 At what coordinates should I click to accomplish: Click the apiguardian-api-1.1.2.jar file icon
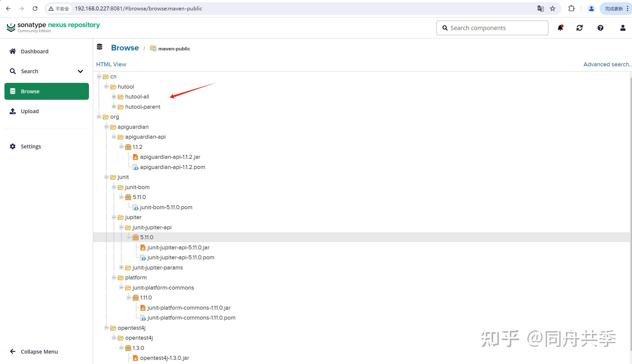pos(135,157)
